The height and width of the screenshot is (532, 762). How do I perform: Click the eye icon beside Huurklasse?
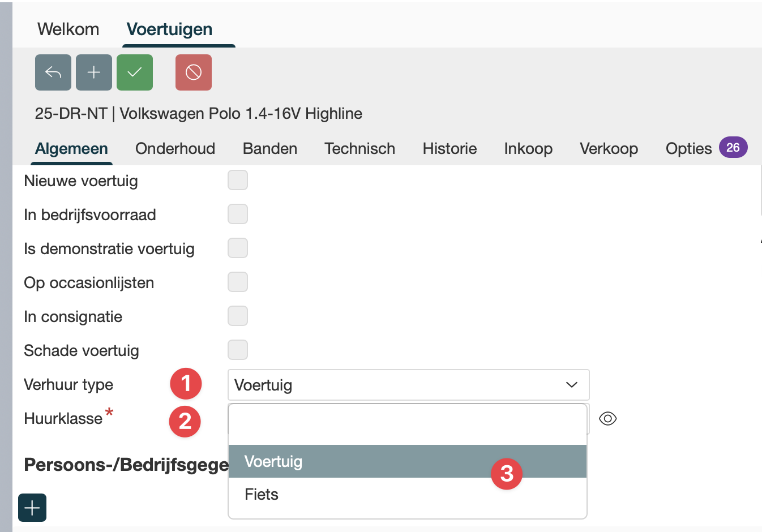tap(607, 419)
